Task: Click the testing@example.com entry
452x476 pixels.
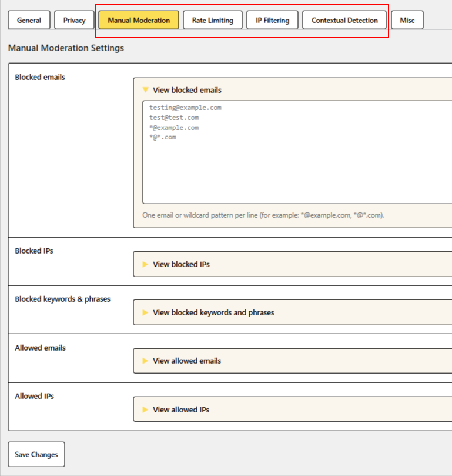Action: click(x=185, y=108)
